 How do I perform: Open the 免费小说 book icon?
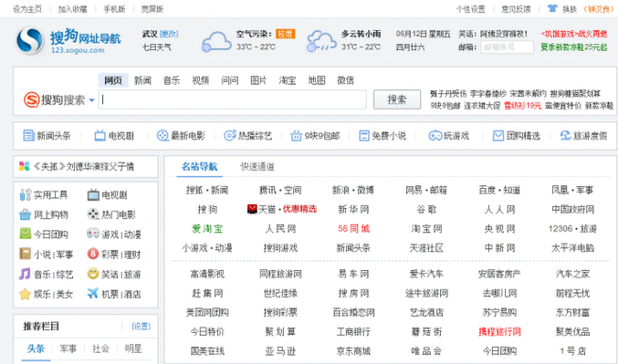(364, 136)
